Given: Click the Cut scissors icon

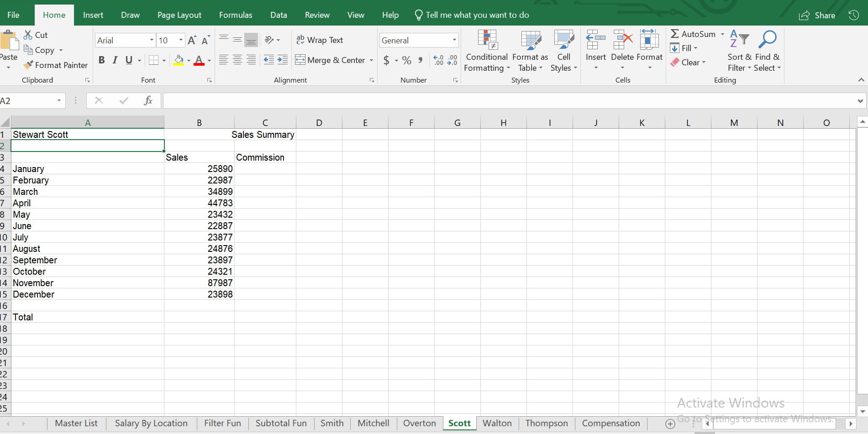Looking at the screenshot, I should tap(28, 35).
